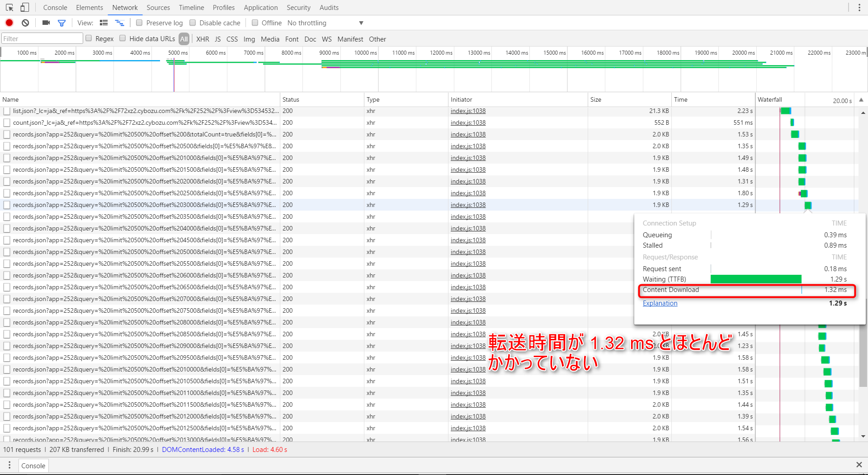Sort requests by the Time column
868x475 pixels.
pyautogui.click(x=713, y=100)
